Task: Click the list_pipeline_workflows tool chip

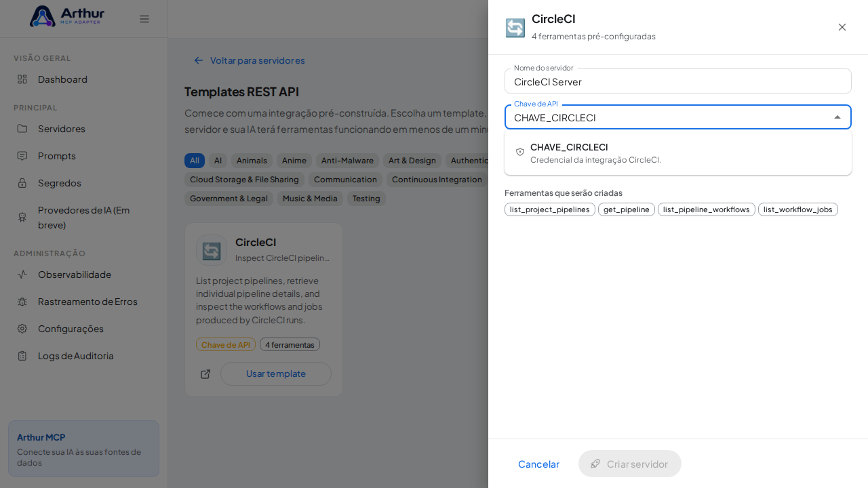Action: coord(707,209)
